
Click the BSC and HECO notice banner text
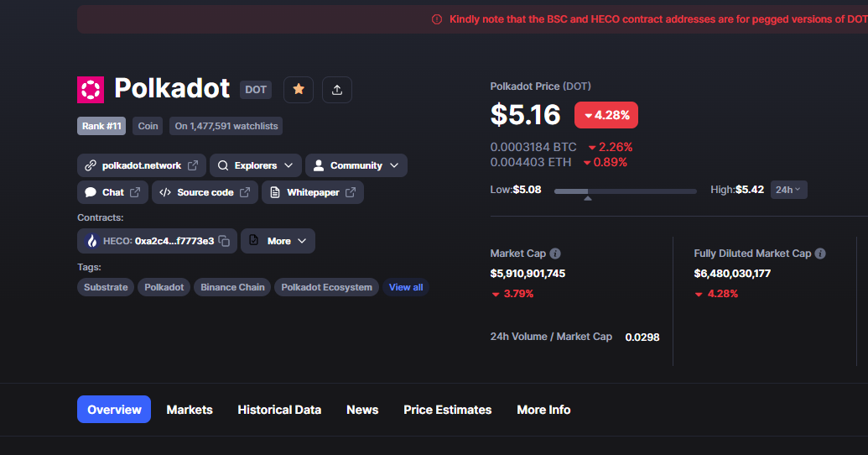658,19
